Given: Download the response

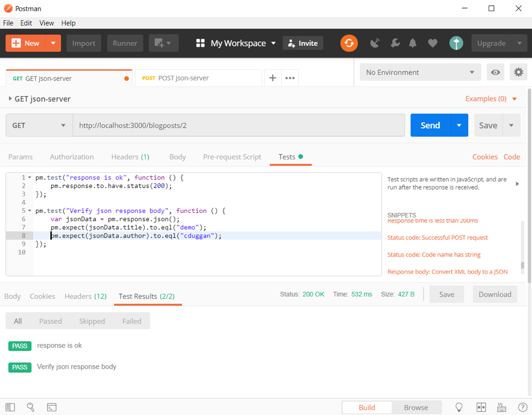Looking at the screenshot, I should click(495, 294).
